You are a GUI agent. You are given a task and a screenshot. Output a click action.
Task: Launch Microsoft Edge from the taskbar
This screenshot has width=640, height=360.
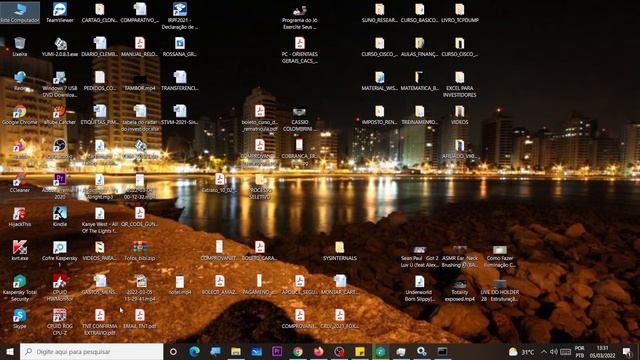(x=194, y=351)
